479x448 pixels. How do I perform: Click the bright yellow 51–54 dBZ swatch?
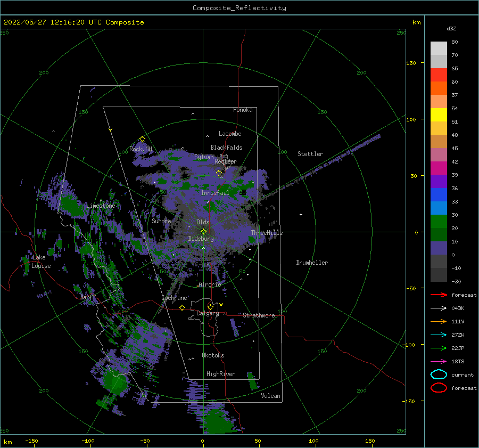click(439, 115)
